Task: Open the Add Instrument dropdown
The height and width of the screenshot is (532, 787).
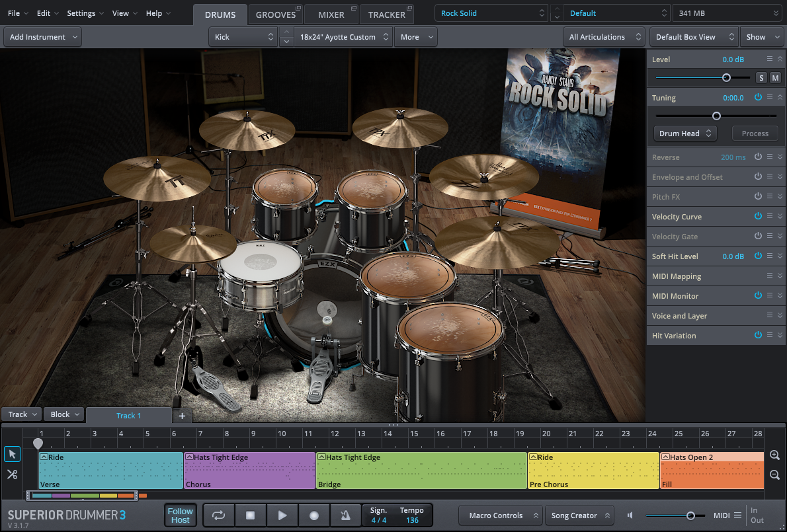Action: [43, 37]
